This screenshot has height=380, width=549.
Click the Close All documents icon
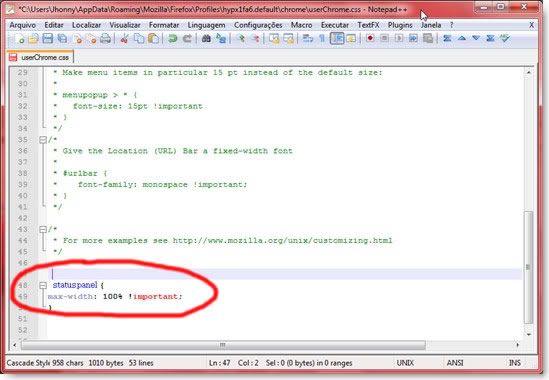tap(92, 39)
